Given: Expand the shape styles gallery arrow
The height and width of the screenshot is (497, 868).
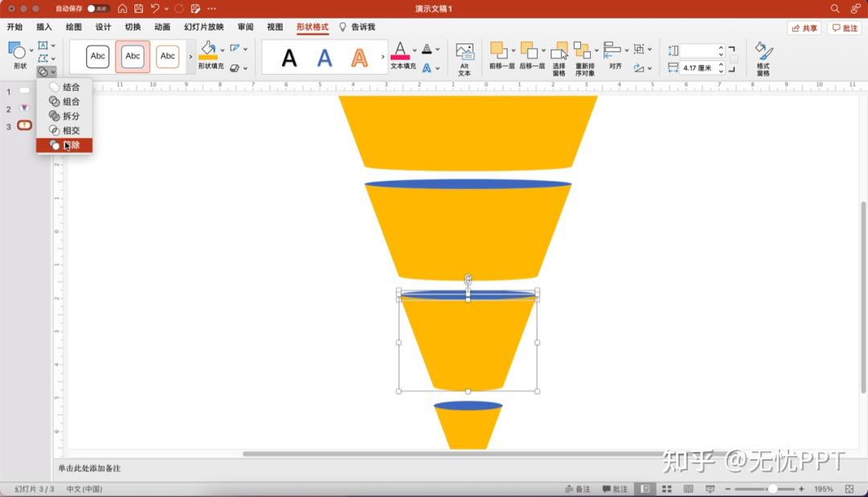Looking at the screenshot, I should (x=190, y=56).
